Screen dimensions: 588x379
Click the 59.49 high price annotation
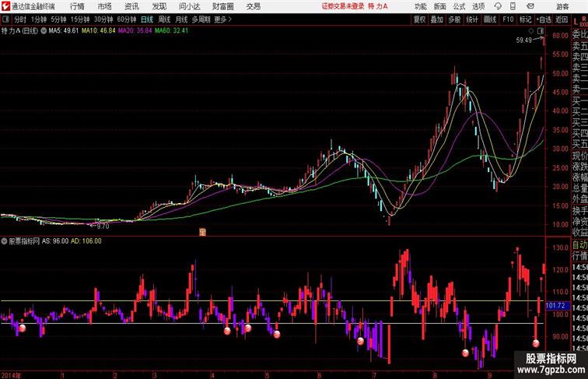524,40
